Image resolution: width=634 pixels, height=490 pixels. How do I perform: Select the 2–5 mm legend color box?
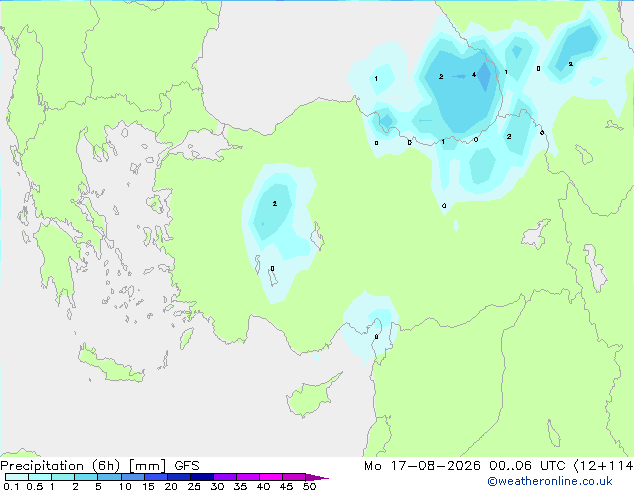pyautogui.click(x=86, y=477)
